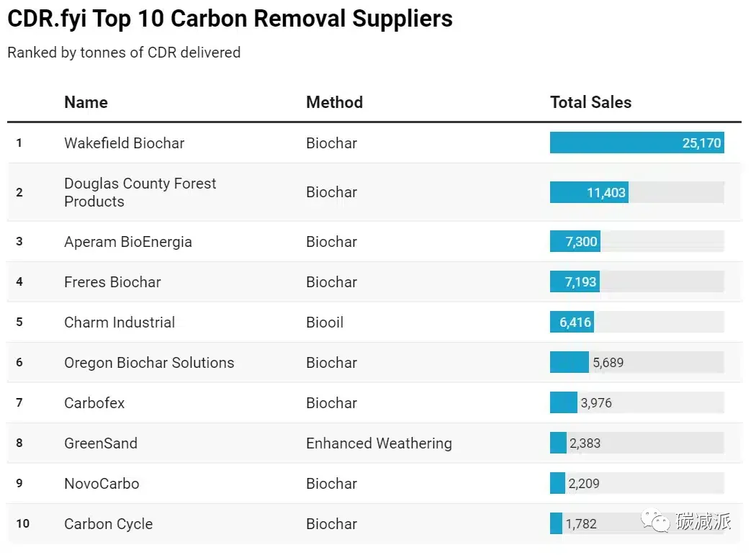Click the 11,403 sales bar

tap(589, 192)
